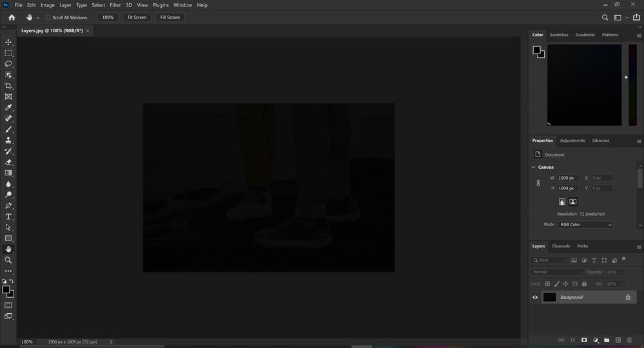Open the search magnifier at top right
Viewport: 644px width, 348px height.
pos(605,17)
